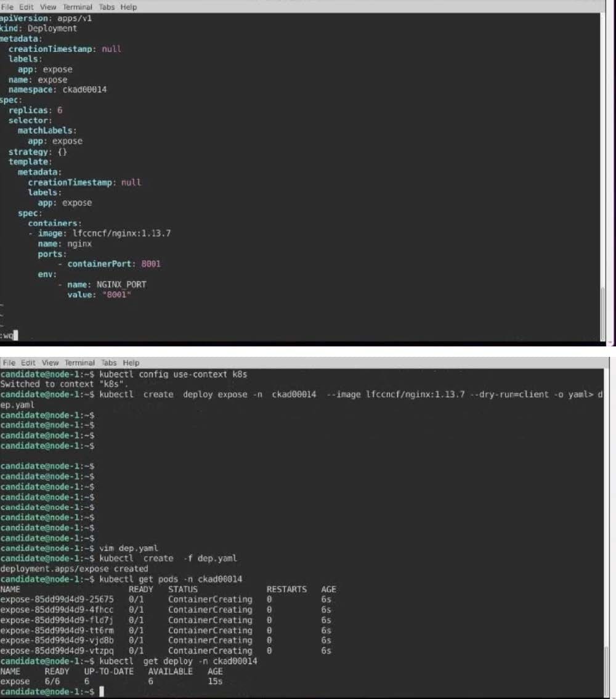Viewport: 616px width, 699px height.
Task: Open View menu in bottom shell terminal
Action: [x=50, y=362]
